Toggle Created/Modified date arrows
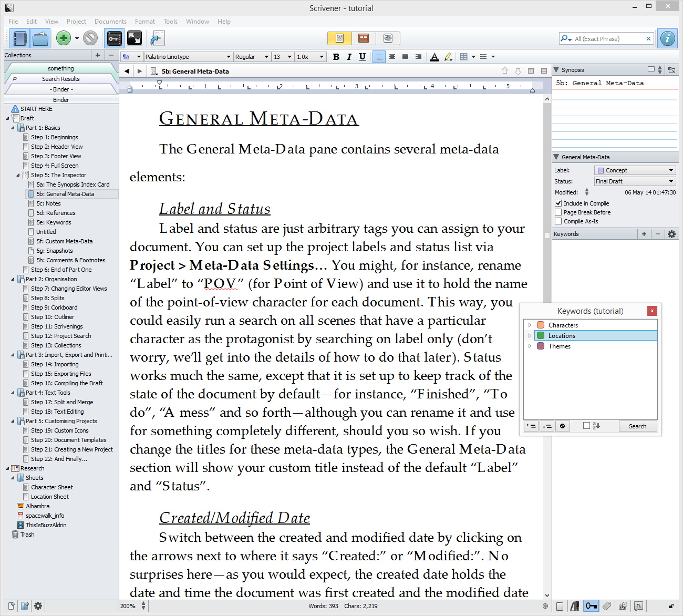Viewport: 683px width, 616px height. [587, 192]
